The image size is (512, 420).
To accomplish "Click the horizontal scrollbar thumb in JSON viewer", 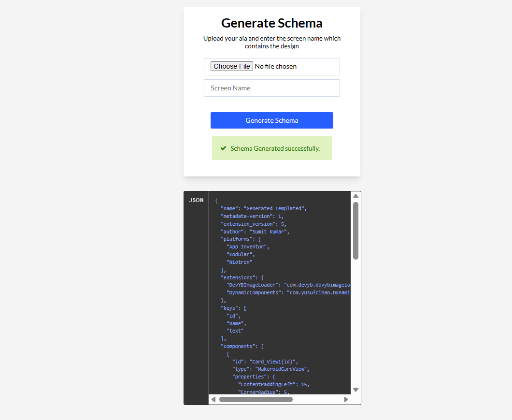I will 256,399.
